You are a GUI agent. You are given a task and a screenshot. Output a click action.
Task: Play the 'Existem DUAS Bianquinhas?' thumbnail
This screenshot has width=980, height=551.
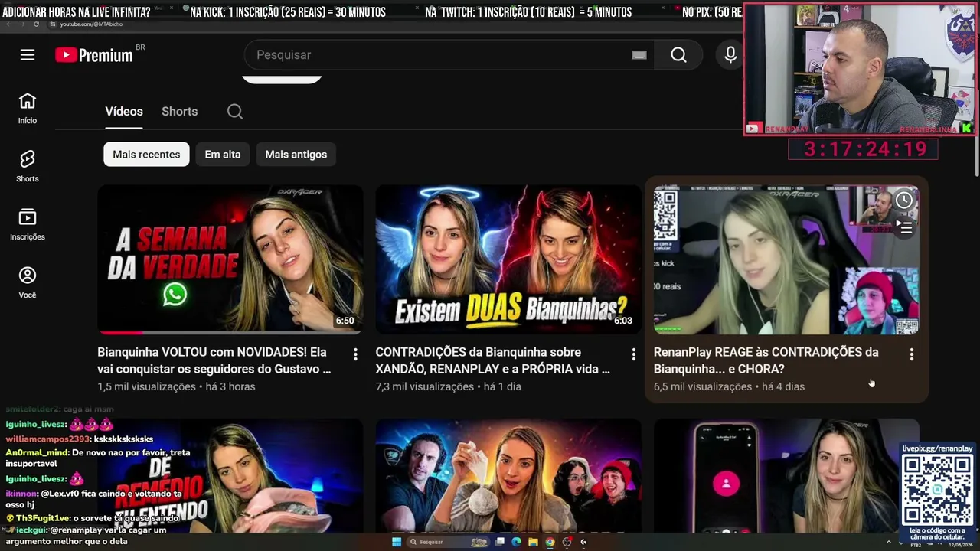coord(508,259)
